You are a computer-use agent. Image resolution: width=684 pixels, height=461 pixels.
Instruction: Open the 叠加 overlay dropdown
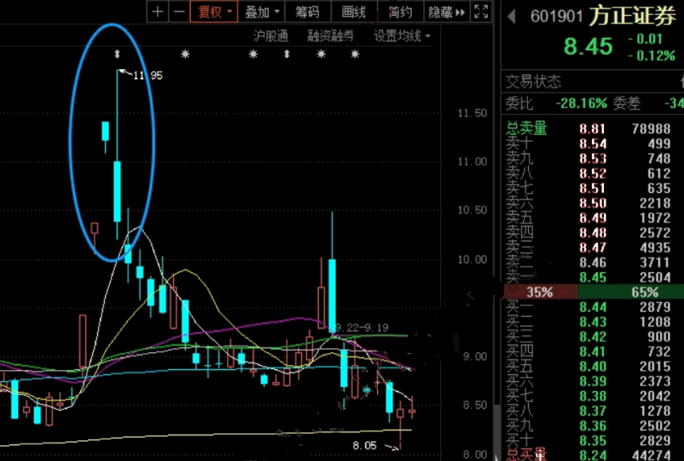tap(261, 12)
